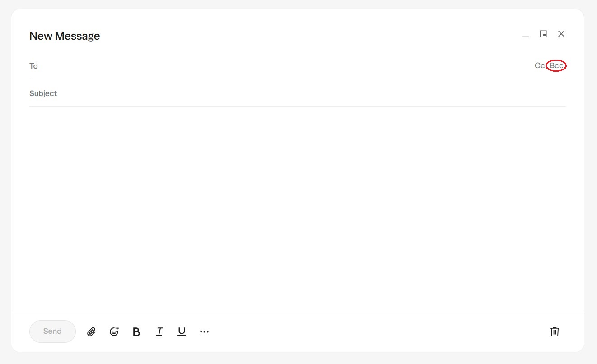Click the "New Message" title text
Viewport: 597px width, 364px height.
pyautogui.click(x=65, y=36)
